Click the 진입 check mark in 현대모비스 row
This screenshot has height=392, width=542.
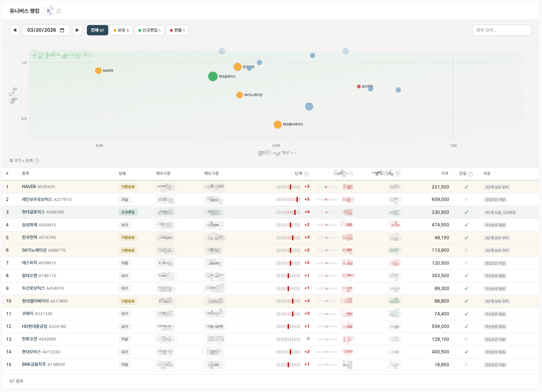click(x=466, y=352)
